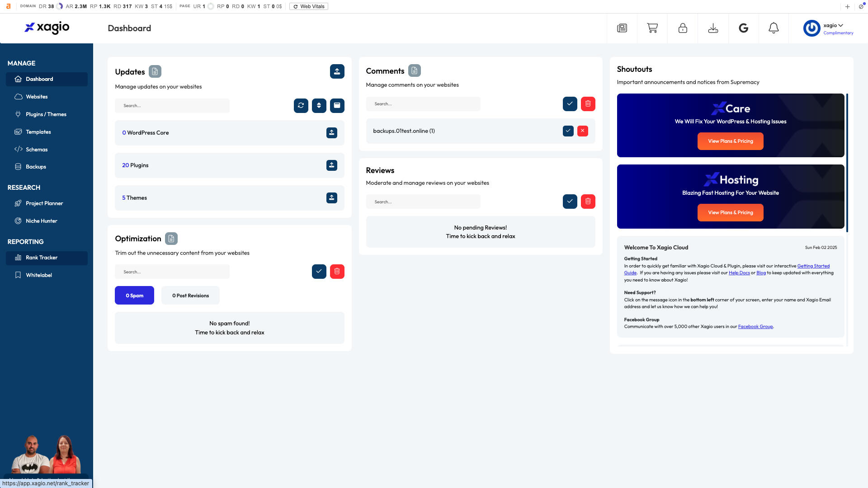Click the main upload button in Updates header
This screenshot has width=868, height=488.
tap(337, 71)
